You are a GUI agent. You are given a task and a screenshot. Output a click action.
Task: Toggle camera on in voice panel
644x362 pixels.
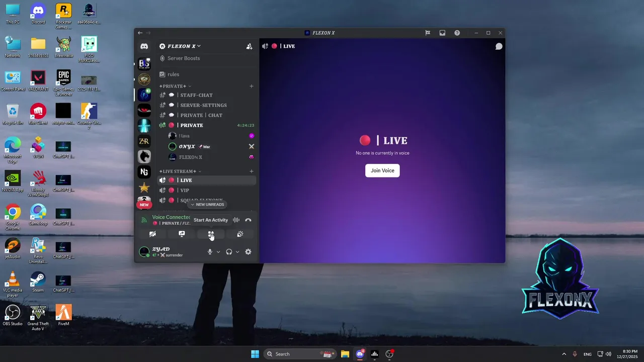[x=152, y=234]
